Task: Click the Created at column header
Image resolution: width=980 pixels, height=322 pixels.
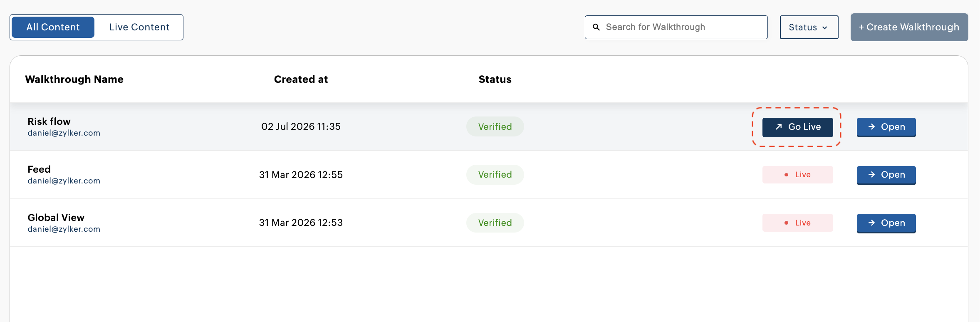Action: coord(301,79)
